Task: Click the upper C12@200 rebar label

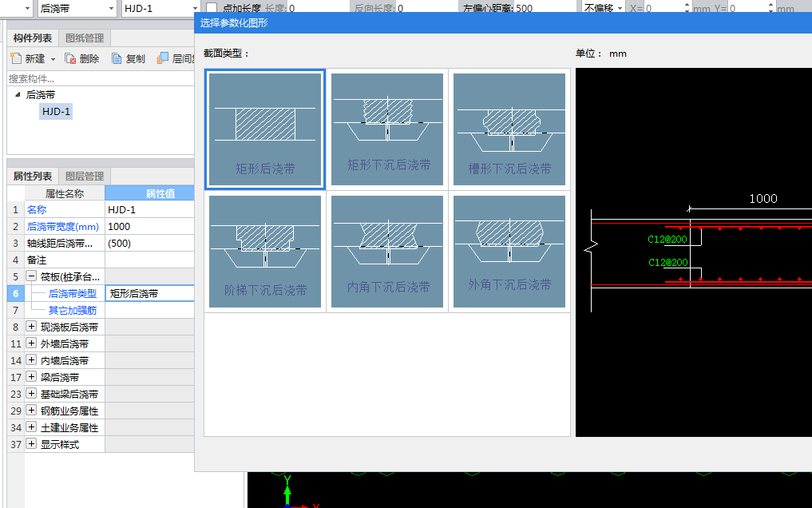Action: (x=667, y=240)
